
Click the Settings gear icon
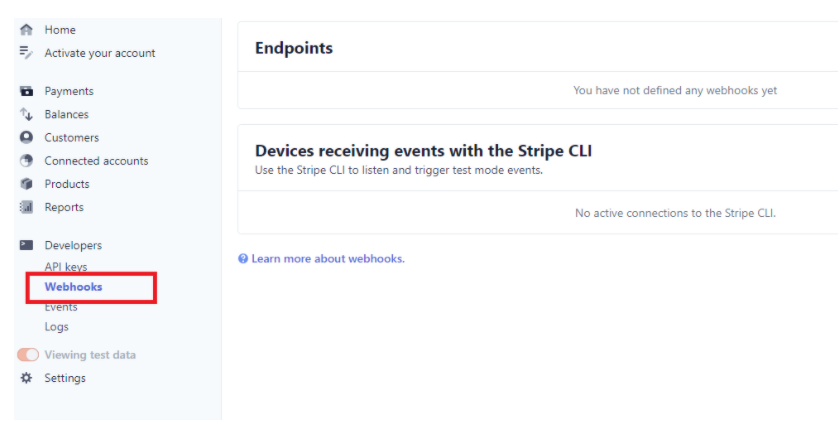[26, 378]
